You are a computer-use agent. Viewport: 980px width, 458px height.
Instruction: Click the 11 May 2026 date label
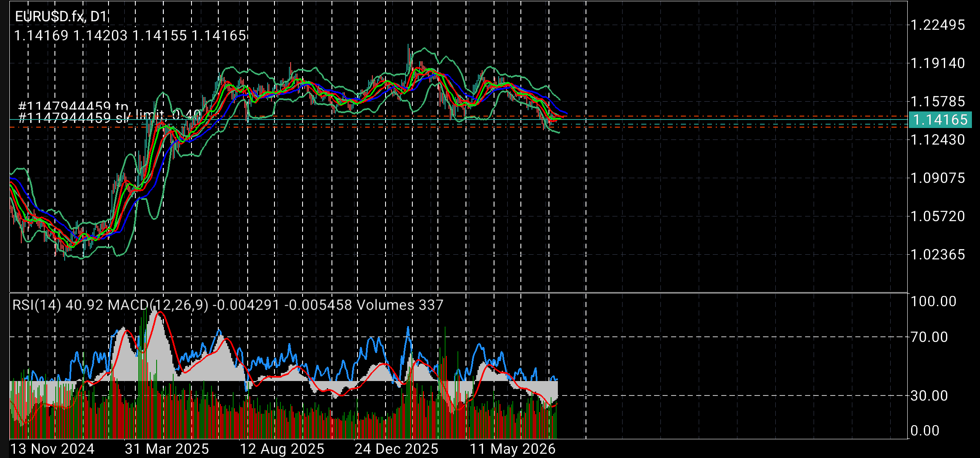pos(513,449)
